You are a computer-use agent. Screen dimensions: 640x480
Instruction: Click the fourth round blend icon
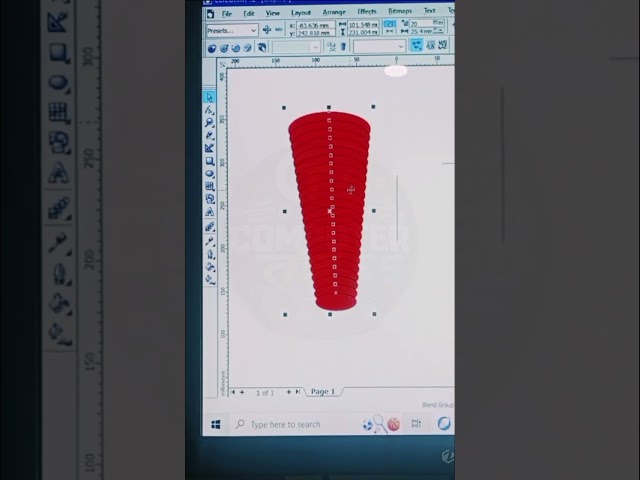pyautogui.click(x=248, y=48)
